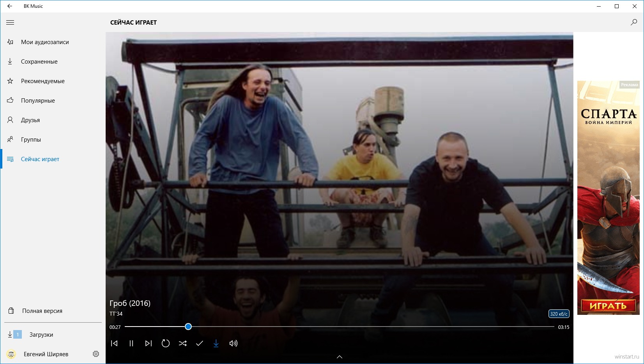
Task: Click the downloads count badge showing 1
Action: point(18,335)
